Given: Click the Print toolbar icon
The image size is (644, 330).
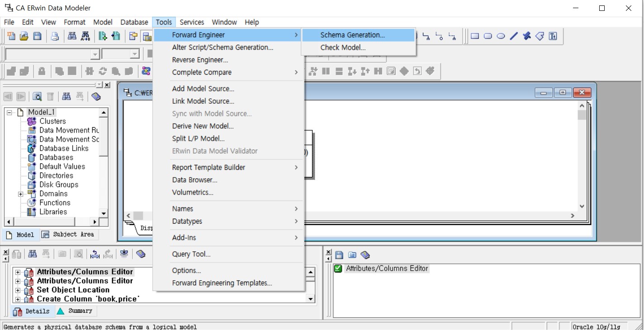Looking at the screenshot, I should [55, 36].
